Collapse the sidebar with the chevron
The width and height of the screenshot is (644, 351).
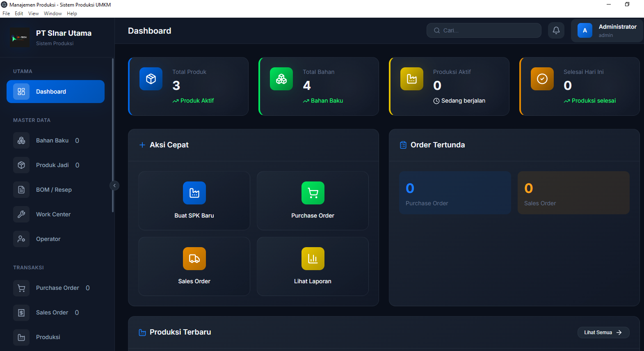[x=114, y=186]
